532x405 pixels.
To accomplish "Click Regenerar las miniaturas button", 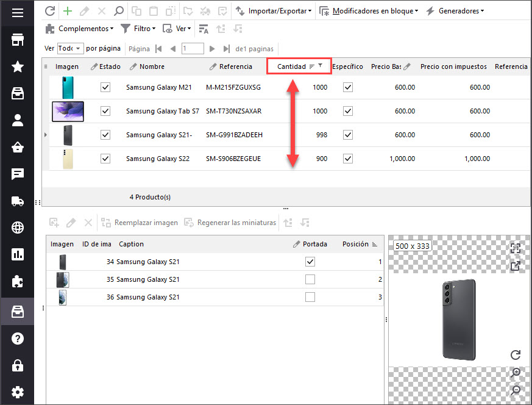I will coord(230,223).
